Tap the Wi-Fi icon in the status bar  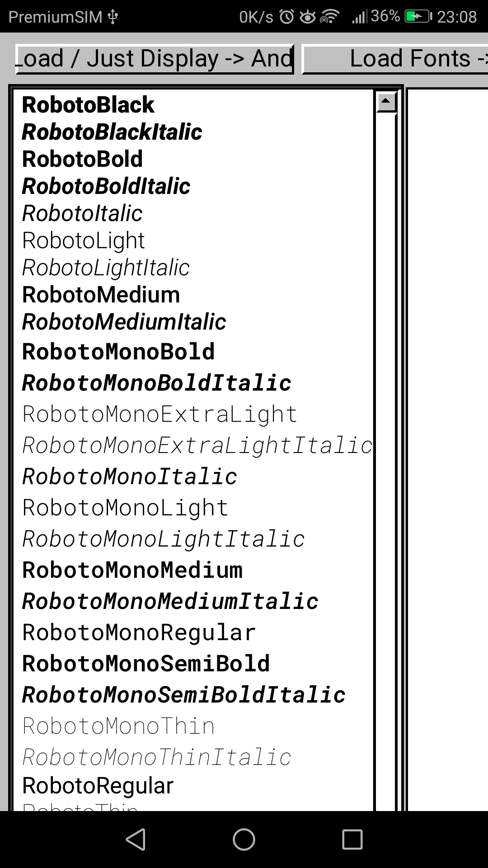point(329,17)
